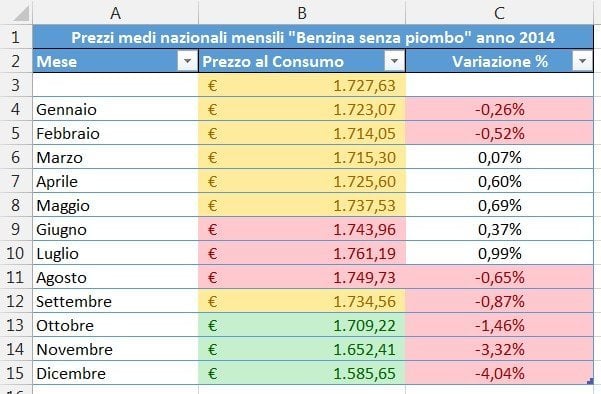This screenshot has width=601, height=394.
Task: Select the red cell with 1.743,96
Action: tap(302, 229)
